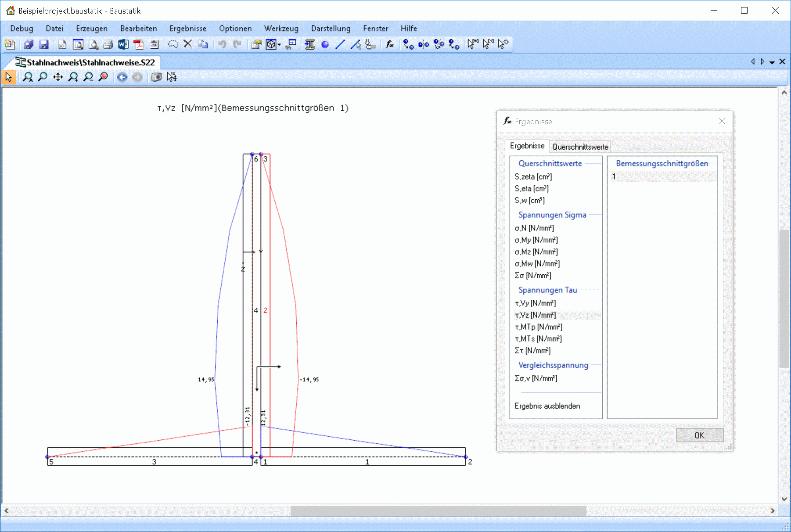Image resolution: width=791 pixels, height=532 pixels.
Task: Select the blue line drawing tool
Action: pyautogui.click(x=340, y=44)
